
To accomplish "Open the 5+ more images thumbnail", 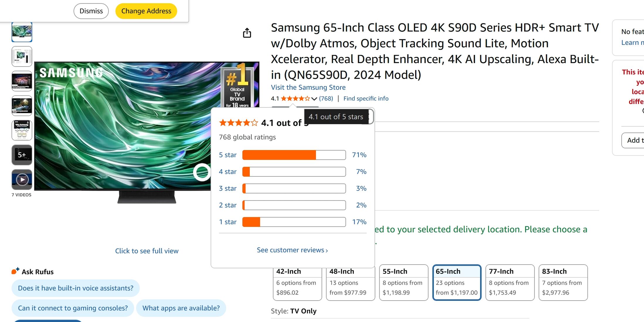I will click(x=22, y=155).
